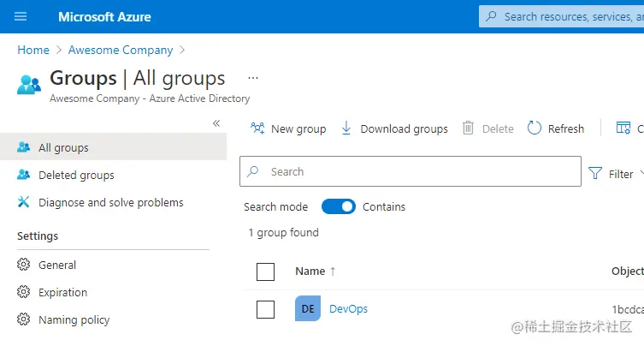Click into the groups Search box
Image resolution: width=644 pixels, height=346 pixels.
click(411, 171)
